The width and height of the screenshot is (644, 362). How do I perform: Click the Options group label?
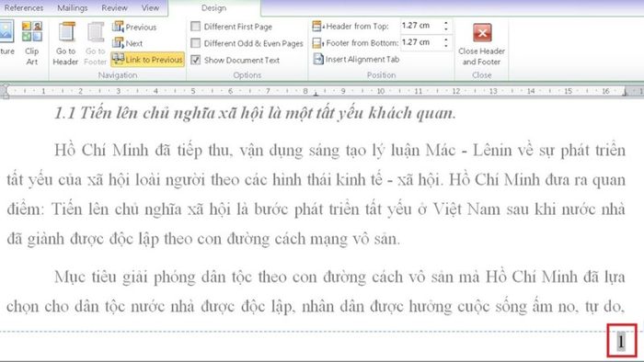[x=247, y=75]
